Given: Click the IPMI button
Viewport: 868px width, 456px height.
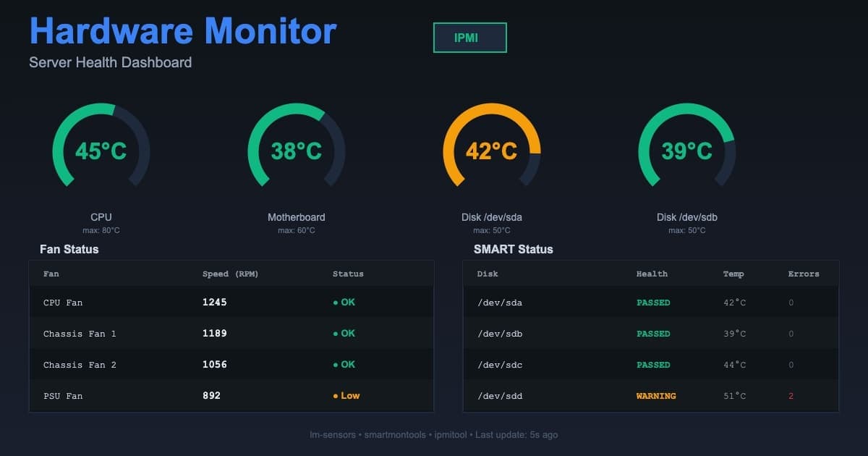Looking at the screenshot, I should tap(469, 37).
